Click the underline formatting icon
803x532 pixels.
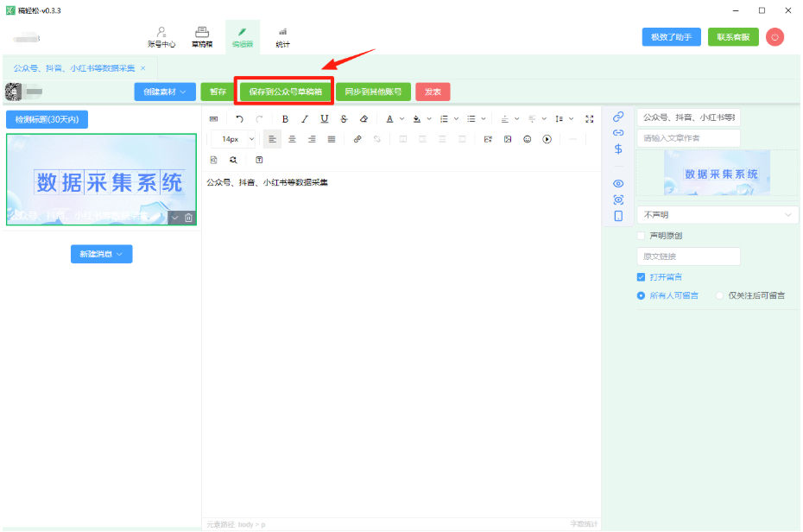pos(324,119)
